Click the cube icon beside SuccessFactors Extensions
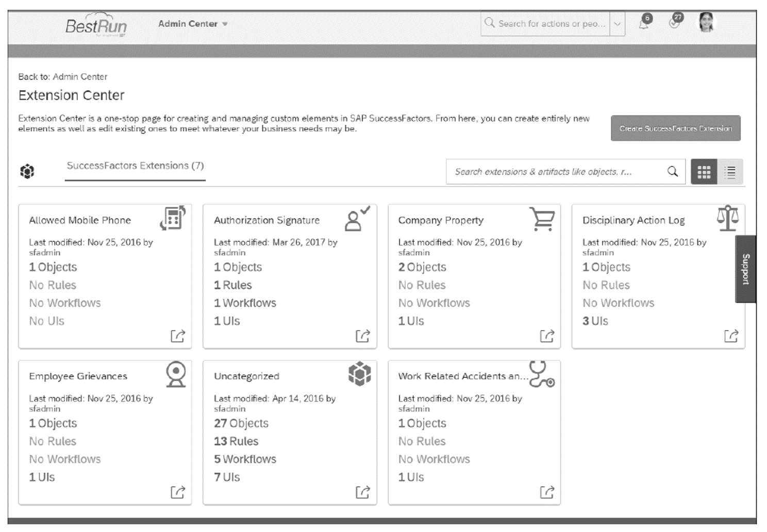This screenshot has height=532, width=767. [27, 171]
